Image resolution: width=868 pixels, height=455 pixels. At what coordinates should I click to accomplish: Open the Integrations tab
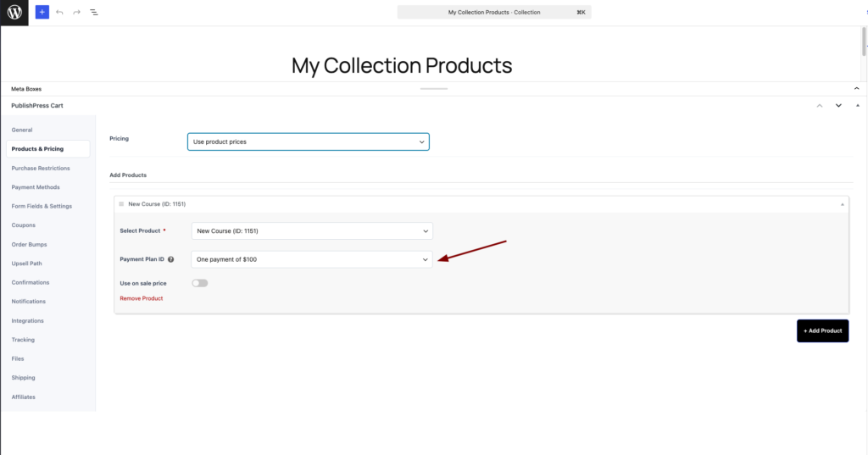point(28,320)
